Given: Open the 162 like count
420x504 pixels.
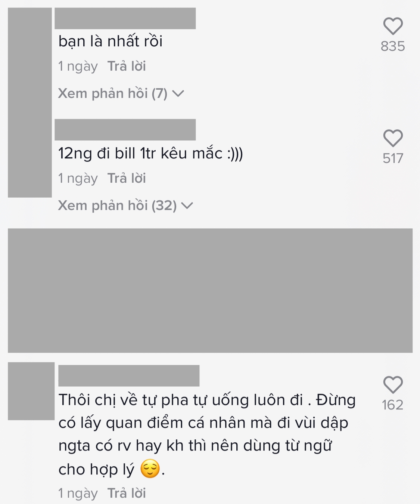Looking at the screenshot, I should tap(393, 405).
